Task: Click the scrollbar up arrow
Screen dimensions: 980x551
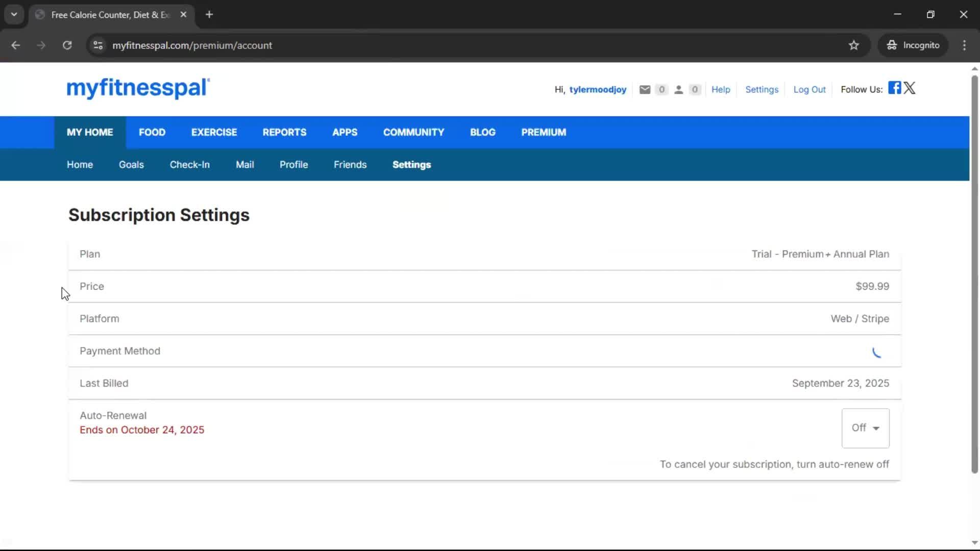Action: (974, 69)
